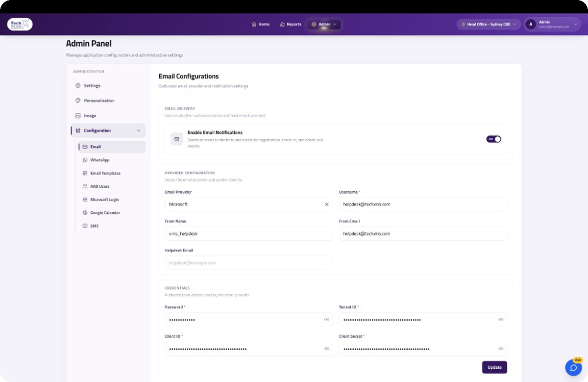Click the Image picture icon
The height and width of the screenshot is (382, 588).
pyautogui.click(x=78, y=116)
